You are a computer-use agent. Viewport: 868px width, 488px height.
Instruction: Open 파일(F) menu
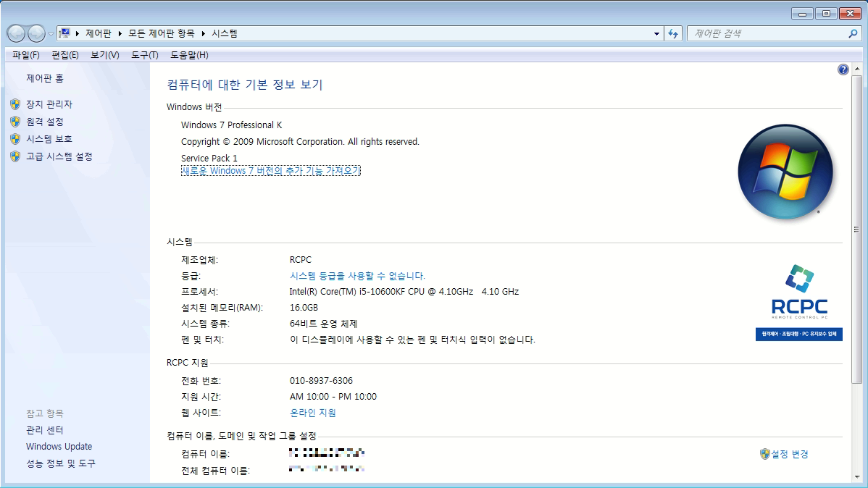pos(26,55)
